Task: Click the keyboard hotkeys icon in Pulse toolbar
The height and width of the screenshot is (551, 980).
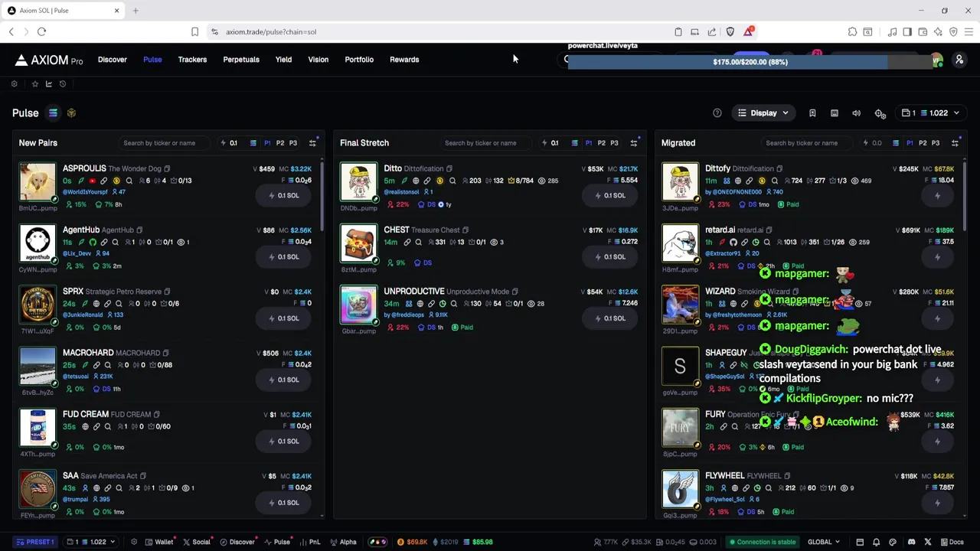Action: [x=835, y=113]
